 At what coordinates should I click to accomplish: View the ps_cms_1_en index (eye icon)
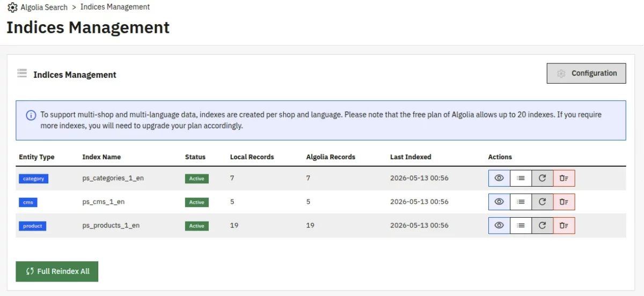(x=499, y=202)
